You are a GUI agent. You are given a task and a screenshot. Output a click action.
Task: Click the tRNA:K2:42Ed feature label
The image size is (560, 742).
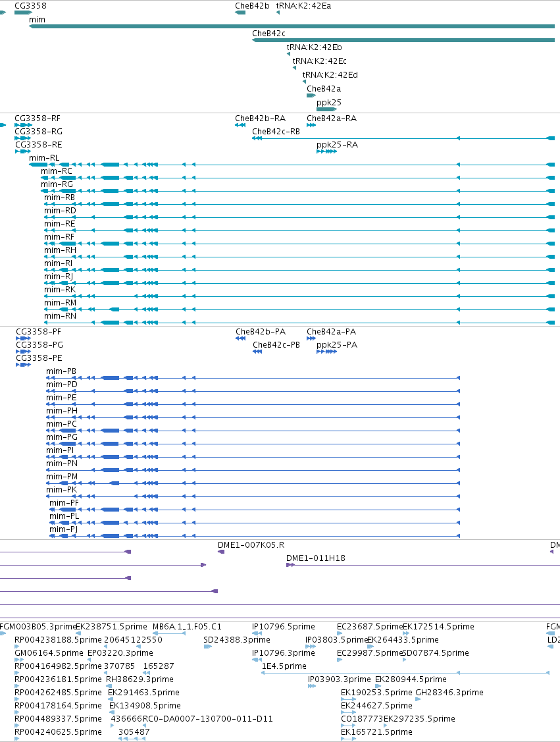coord(330,74)
